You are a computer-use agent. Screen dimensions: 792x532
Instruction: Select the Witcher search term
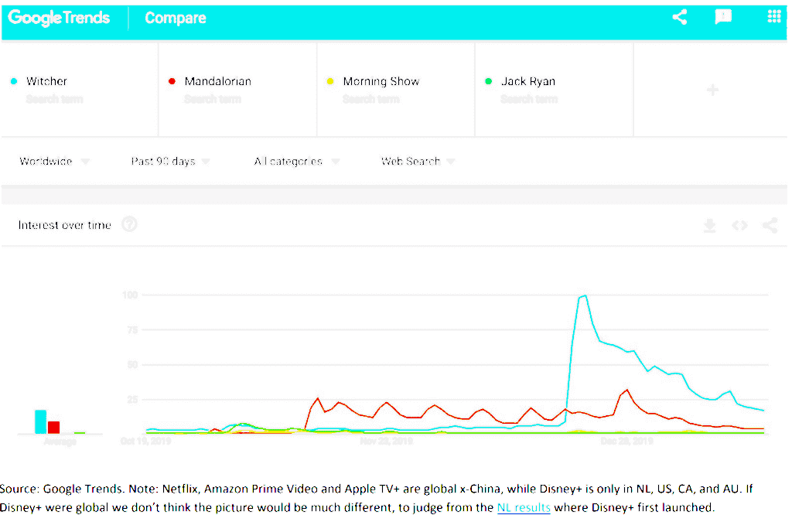[47, 81]
